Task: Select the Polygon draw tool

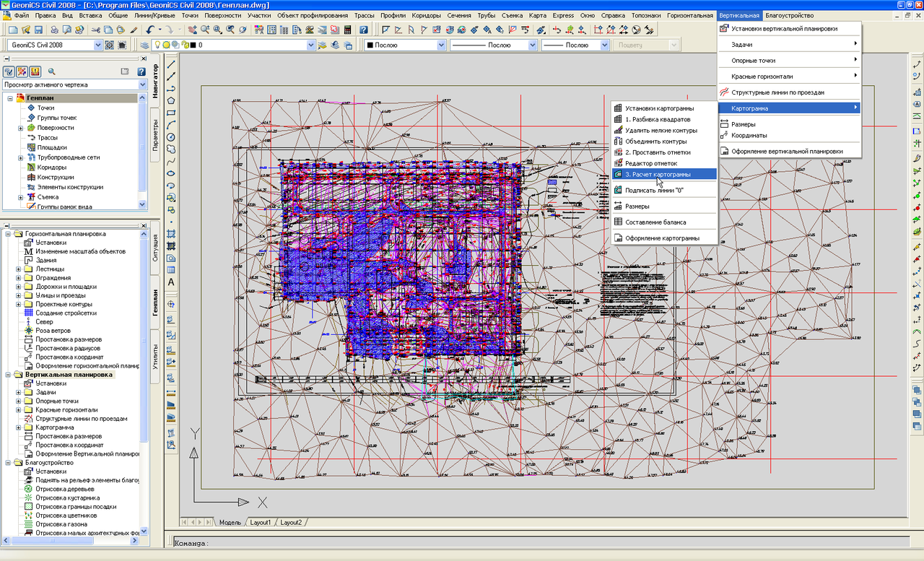Action: pyautogui.click(x=172, y=100)
